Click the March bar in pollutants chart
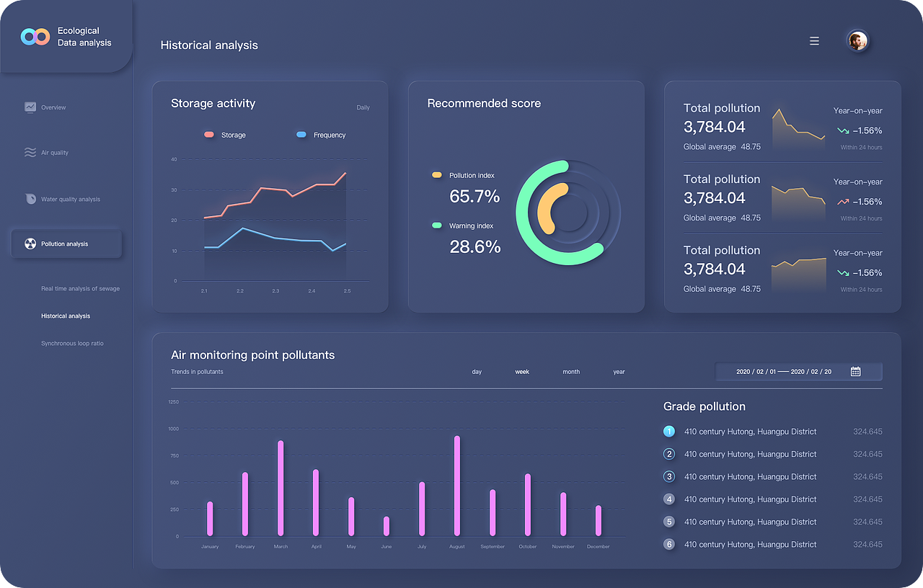Viewport: 923px width, 588px height. coord(281,489)
